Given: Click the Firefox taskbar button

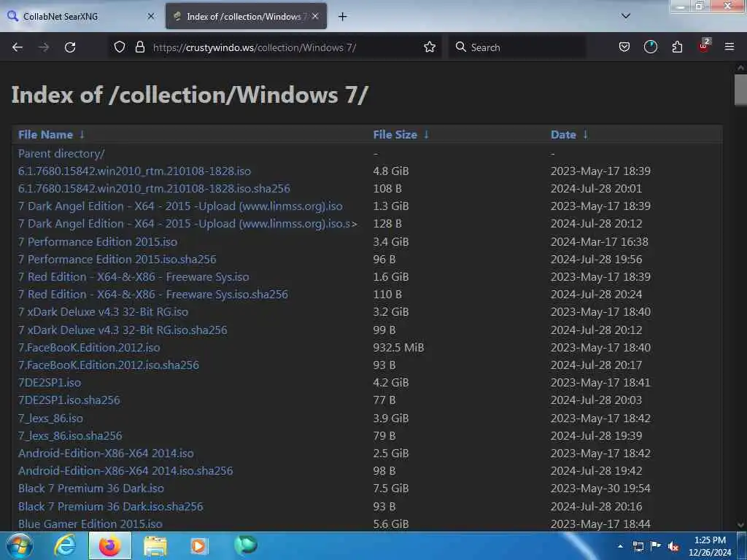Looking at the screenshot, I should click(x=109, y=545).
